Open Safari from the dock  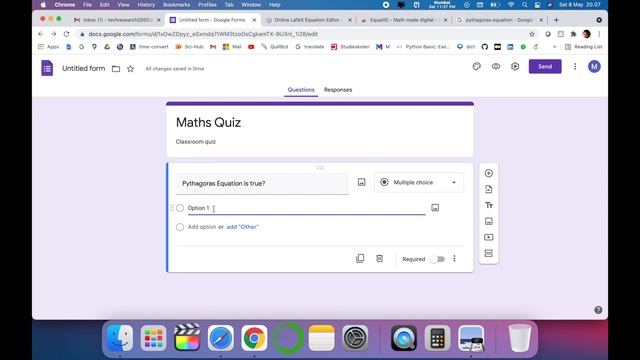(x=220, y=338)
